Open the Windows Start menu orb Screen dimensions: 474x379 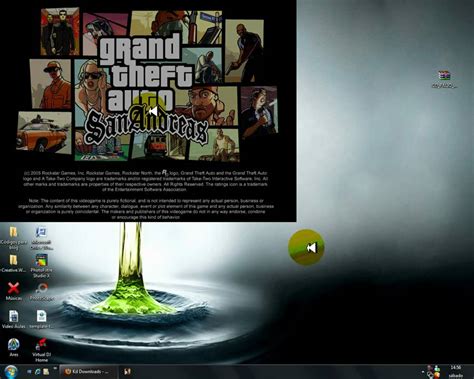11,371
